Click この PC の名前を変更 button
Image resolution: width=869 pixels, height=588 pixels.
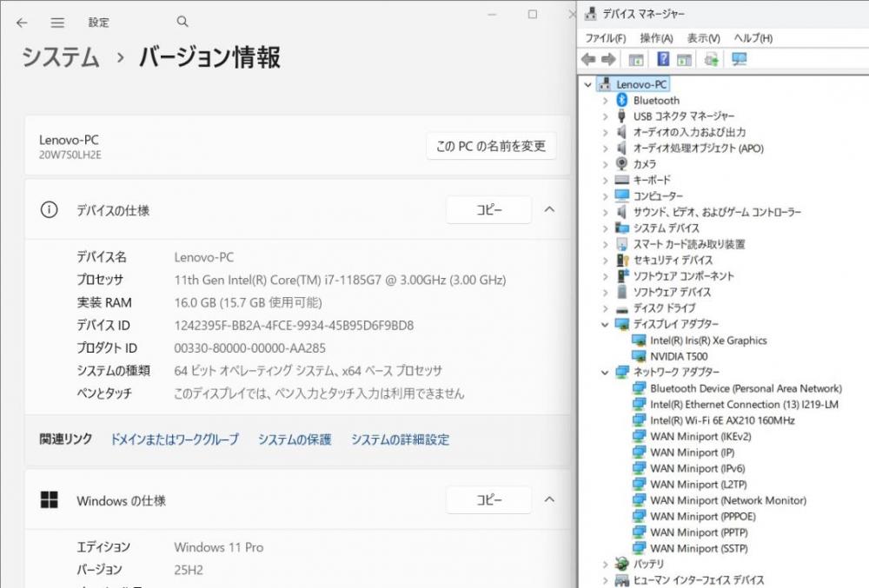click(491, 146)
